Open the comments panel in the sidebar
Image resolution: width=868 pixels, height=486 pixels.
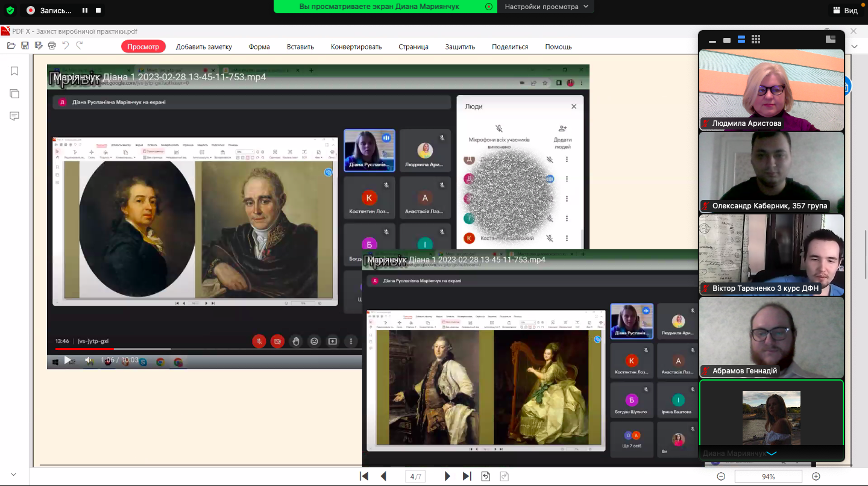tap(14, 116)
